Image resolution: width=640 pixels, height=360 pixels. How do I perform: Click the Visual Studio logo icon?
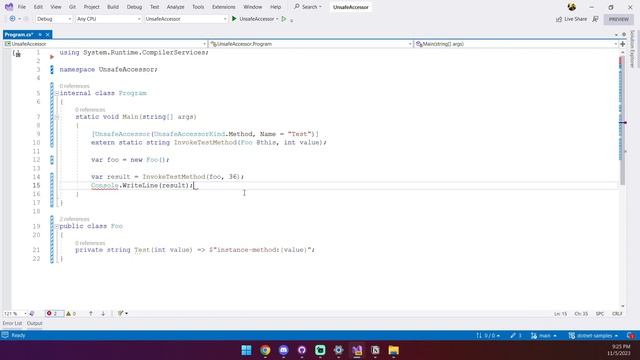click(x=9, y=7)
